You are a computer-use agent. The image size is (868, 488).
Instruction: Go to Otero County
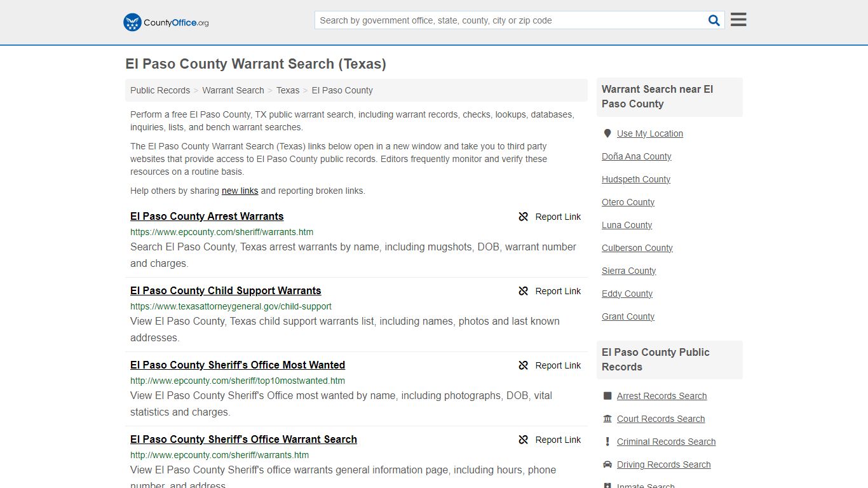tap(628, 202)
